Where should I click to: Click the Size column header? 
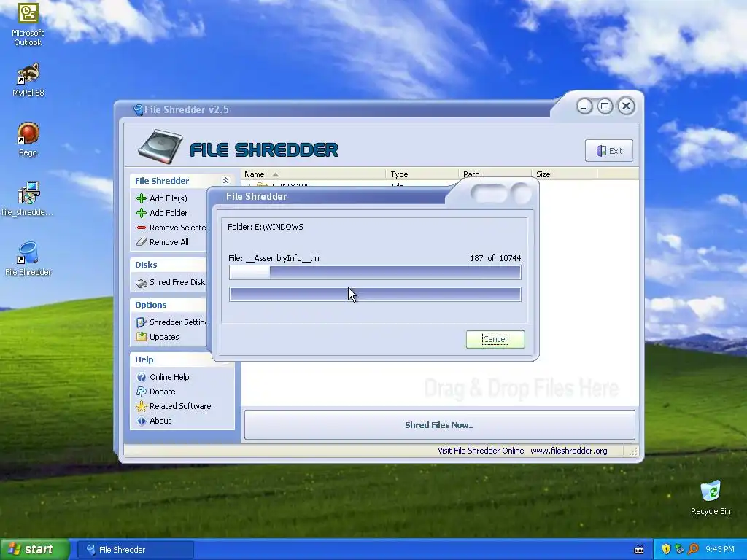[564, 174]
